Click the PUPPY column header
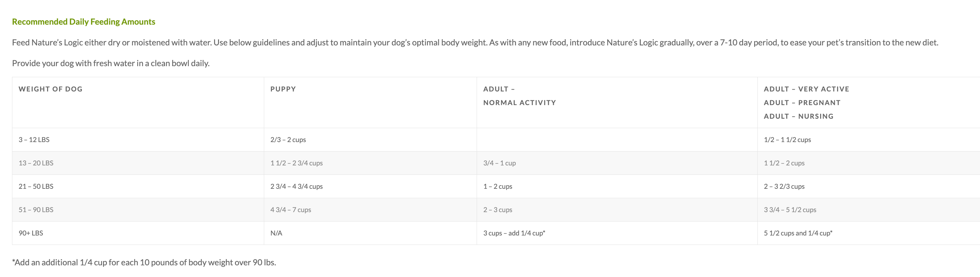This screenshot has width=980, height=277. (x=283, y=89)
